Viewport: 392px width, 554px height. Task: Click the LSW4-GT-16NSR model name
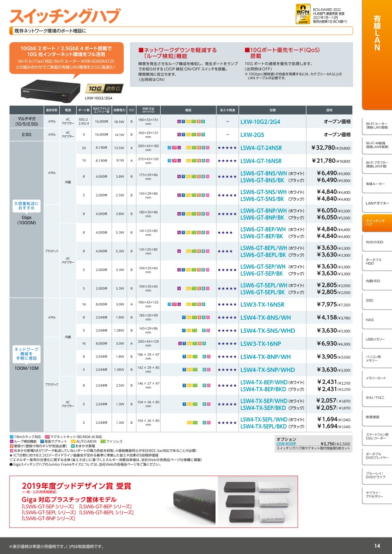[x=261, y=161]
